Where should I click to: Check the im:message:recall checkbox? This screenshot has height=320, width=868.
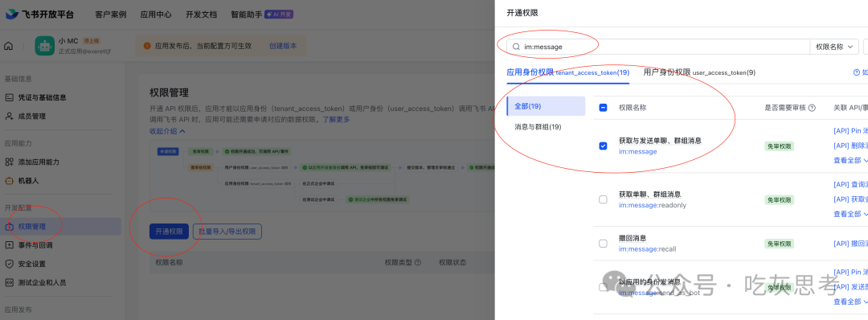pyautogui.click(x=604, y=243)
